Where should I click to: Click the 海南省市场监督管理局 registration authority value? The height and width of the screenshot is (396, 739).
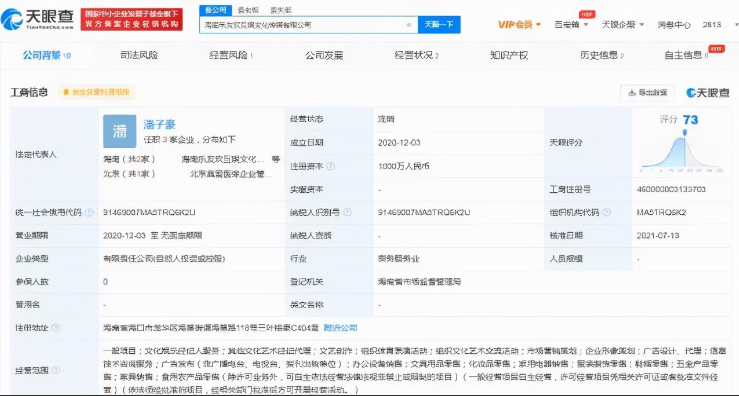tap(419, 282)
